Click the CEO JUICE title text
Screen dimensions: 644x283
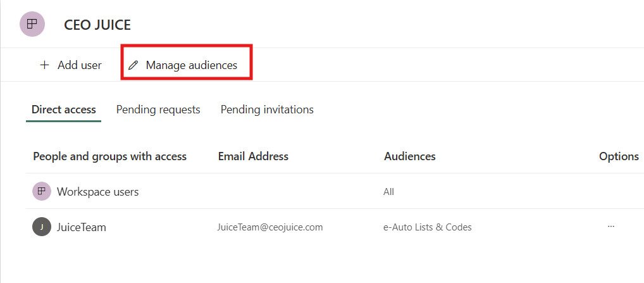pyautogui.click(x=97, y=25)
